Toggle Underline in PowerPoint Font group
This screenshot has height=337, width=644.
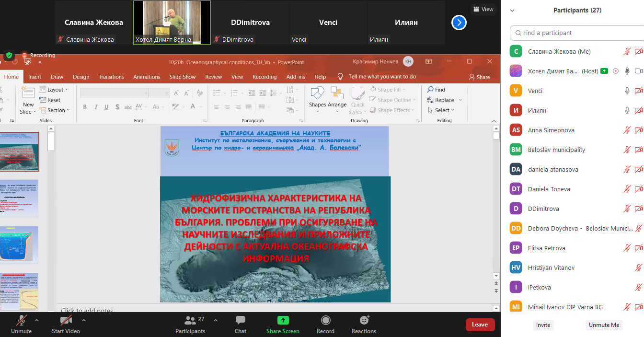pyautogui.click(x=107, y=107)
